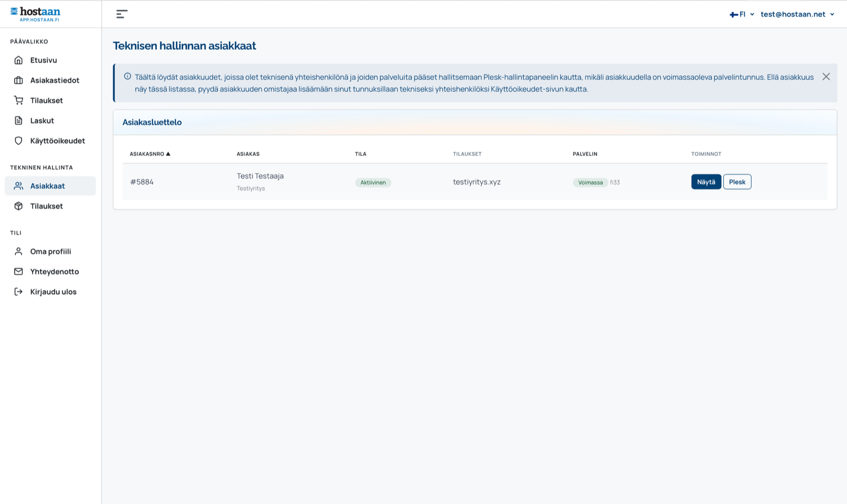Click the Voimassa server badge
This screenshot has width=847, height=504.
click(590, 182)
